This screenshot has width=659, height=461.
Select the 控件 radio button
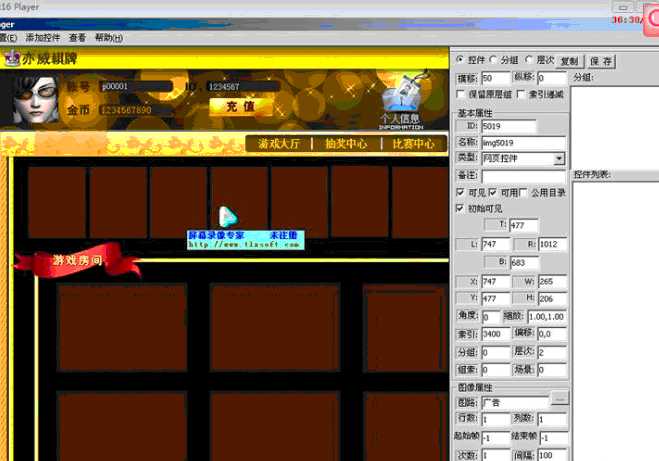(x=458, y=60)
